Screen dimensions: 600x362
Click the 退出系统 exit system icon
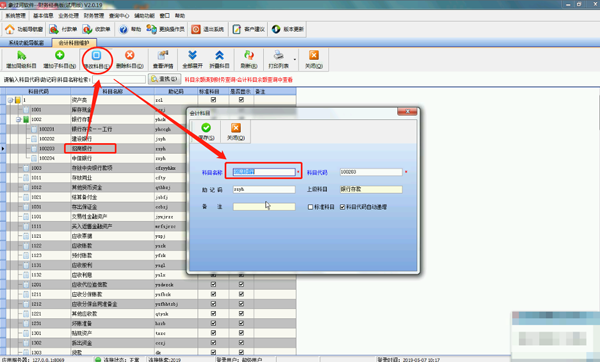196,29
